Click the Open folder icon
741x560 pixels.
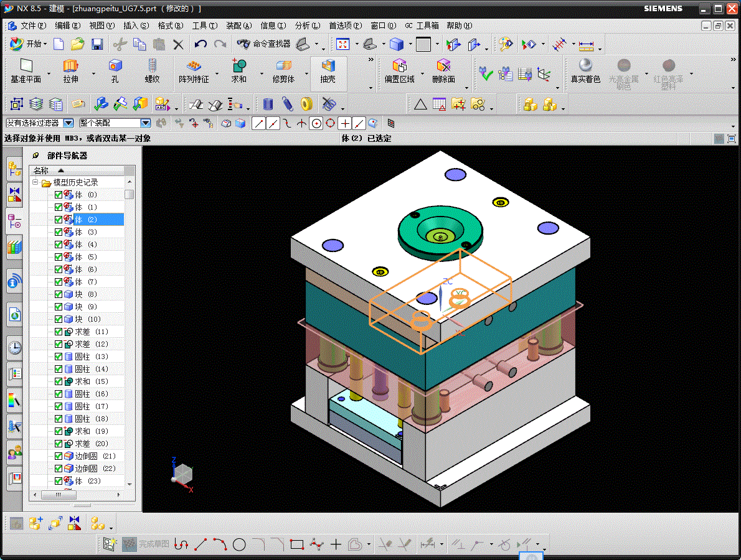(x=77, y=44)
